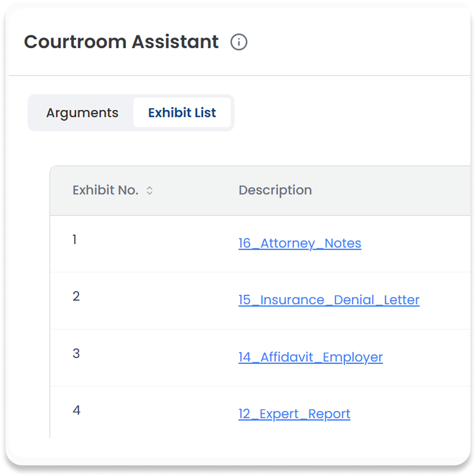The width and height of the screenshot is (476, 476).
Task: Click the Exhibit No. column header
Action: [x=106, y=190]
